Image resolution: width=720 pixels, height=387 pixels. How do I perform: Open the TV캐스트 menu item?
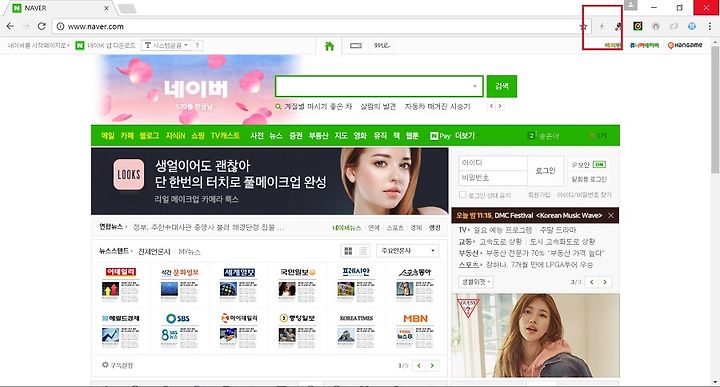(x=225, y=136)
